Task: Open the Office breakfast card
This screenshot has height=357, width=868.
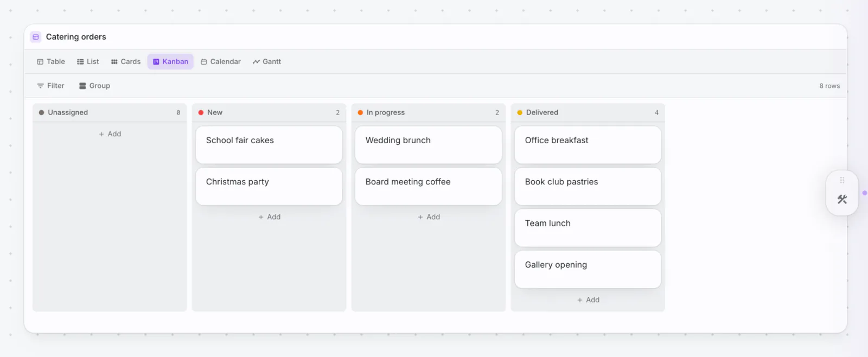Action: 588,145
